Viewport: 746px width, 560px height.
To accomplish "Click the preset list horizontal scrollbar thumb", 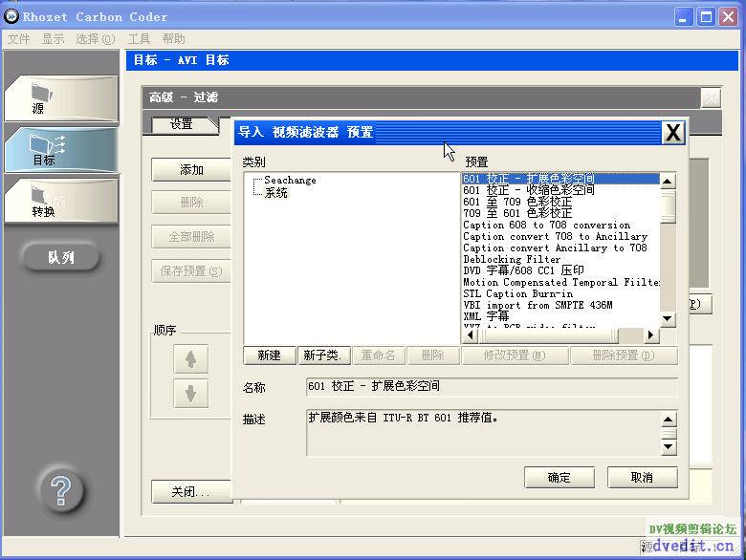I will pos(548,335).
